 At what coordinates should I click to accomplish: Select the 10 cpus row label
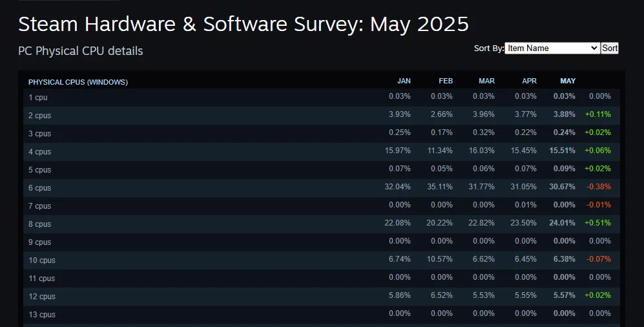(42, 260)
